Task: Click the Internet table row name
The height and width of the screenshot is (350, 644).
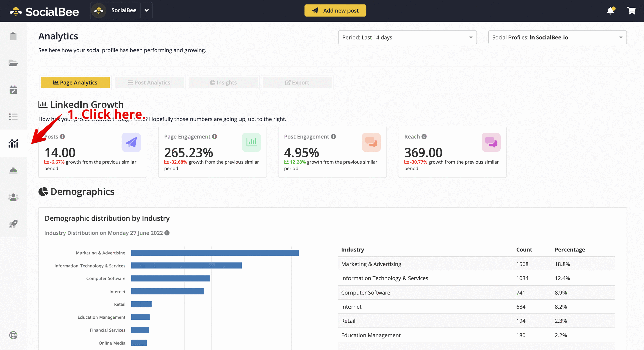Action: pyautogui.click(x=351, y=307)
